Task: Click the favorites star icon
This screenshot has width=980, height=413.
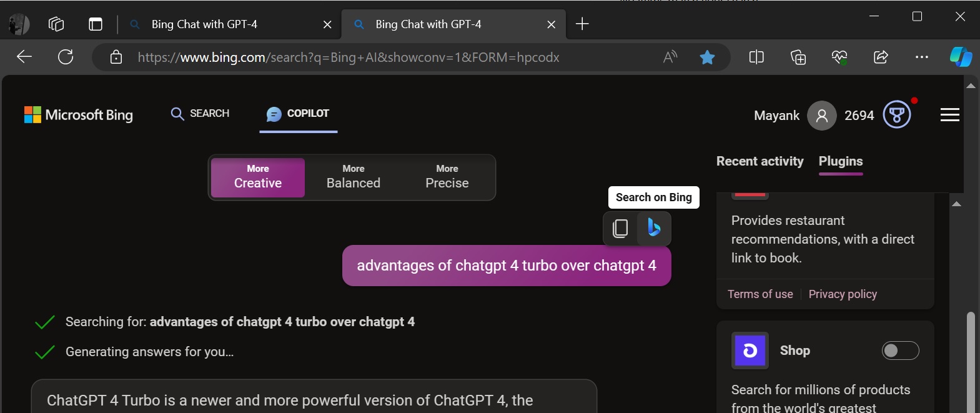Action: coord(707,57)
